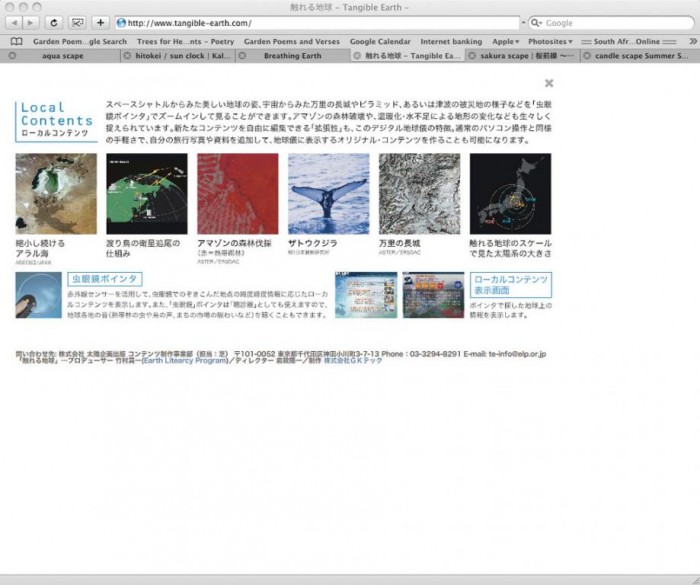Click the magnifier icon in the Google search field

coord(536,23)
